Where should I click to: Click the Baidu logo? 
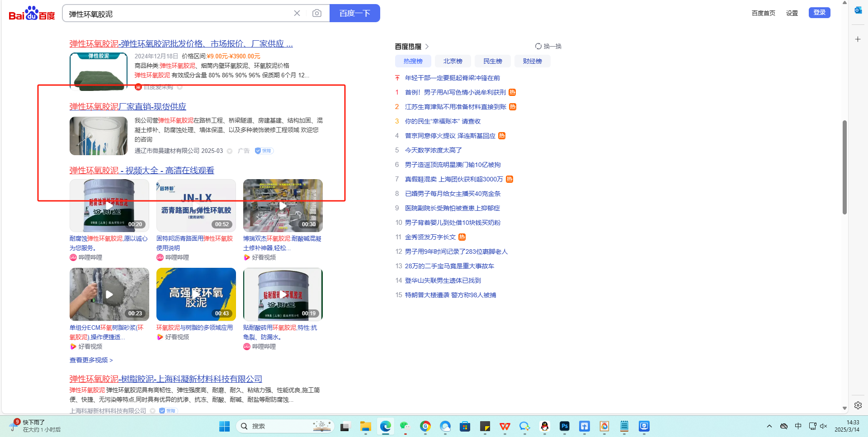[32, 14]
